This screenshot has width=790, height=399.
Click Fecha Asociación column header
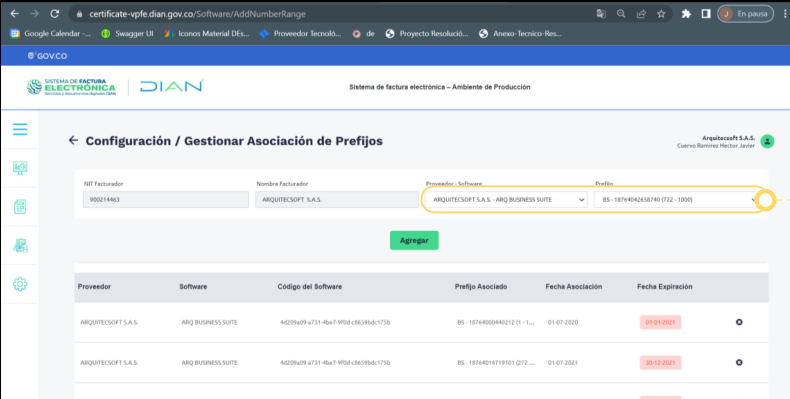[x=573, y=287]
